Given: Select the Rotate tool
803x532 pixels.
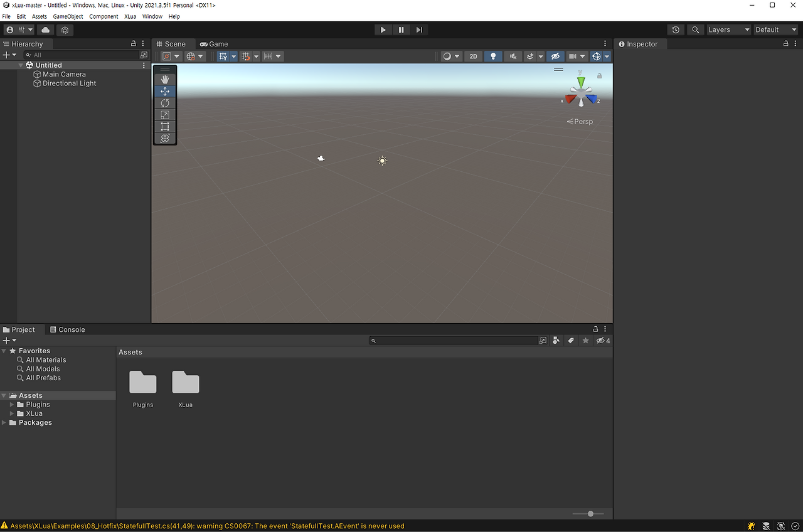Looking at the screenshot, I should 165,103.
